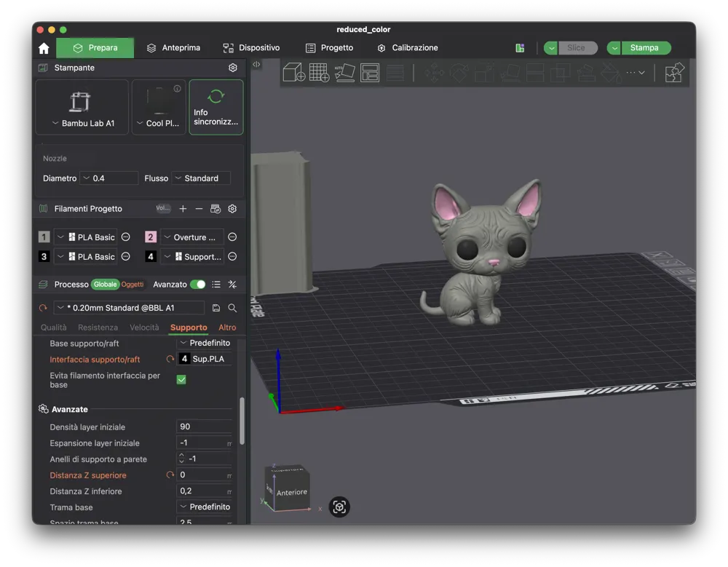
Task: Open the 0.20mm Standard @BBL A1 preset dropdown
Action: click(x=129, y=308)
